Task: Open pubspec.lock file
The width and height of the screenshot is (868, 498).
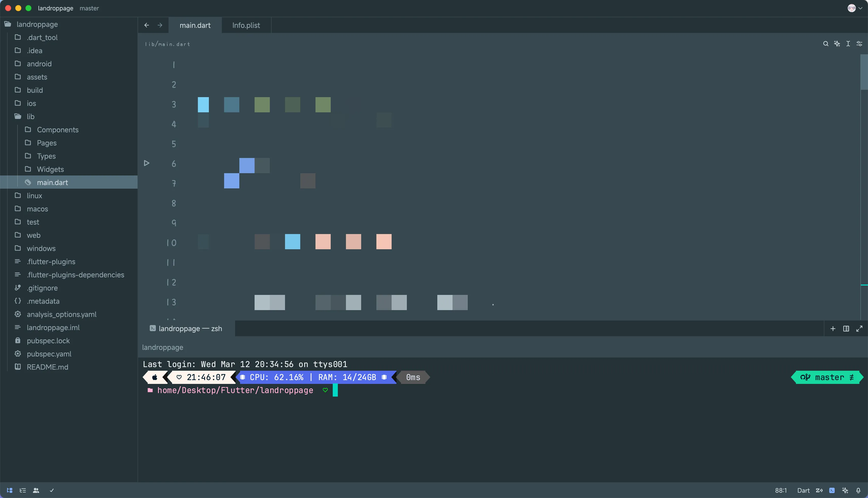Action: pyautogui.click(x=69, y=340)
